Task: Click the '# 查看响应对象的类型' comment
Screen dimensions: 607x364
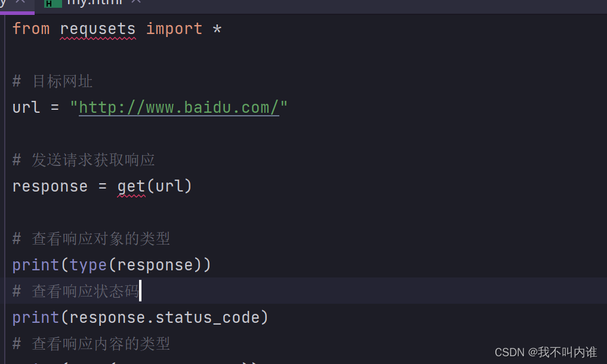Action: tap(91, 239)
